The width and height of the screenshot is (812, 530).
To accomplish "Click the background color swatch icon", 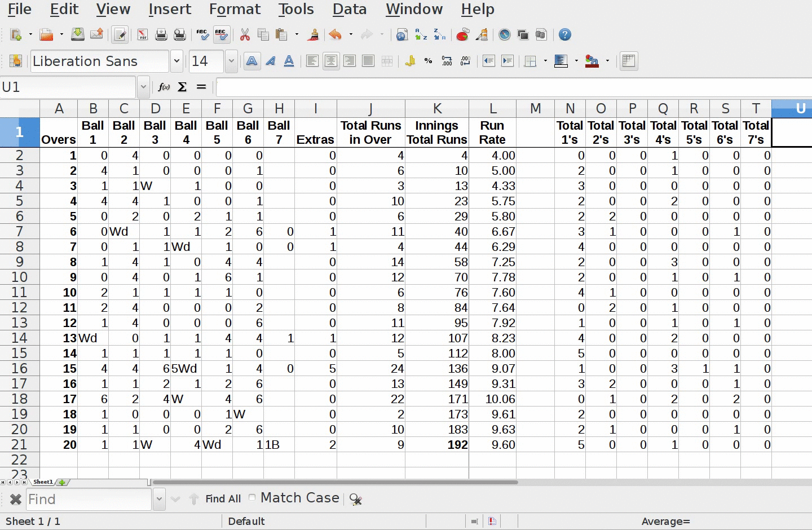I will (592, 61).
